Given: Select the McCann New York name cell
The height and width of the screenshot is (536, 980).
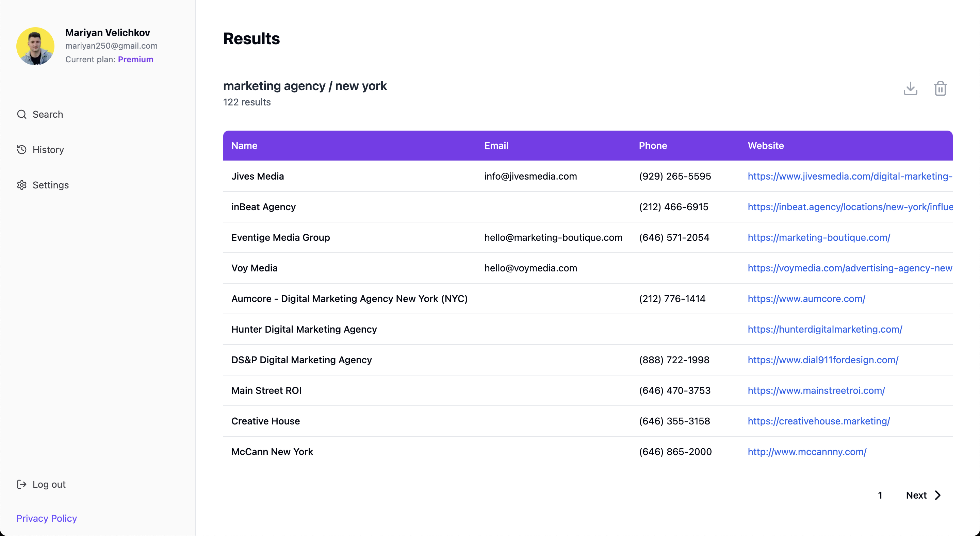Looking at the screenshot, I should [272, 452].
